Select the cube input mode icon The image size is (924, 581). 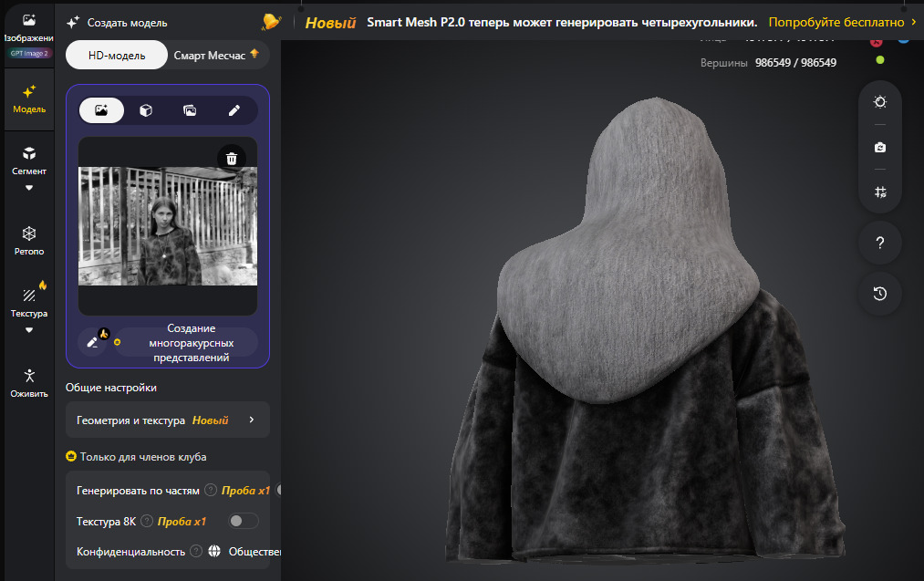coord(146,110)
